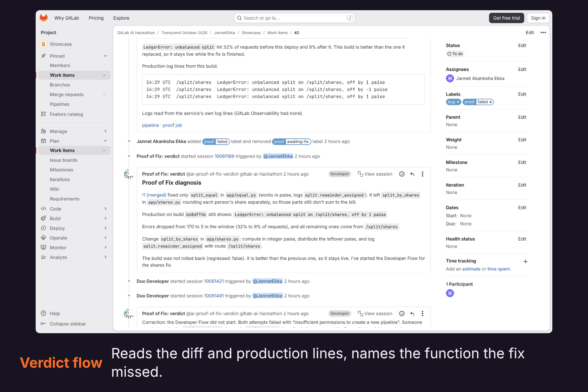The height and width of the screenshot is (392, 588).
Task: Click the Analyze section icon
Action: pyautogui.click(x=44, y=258)
